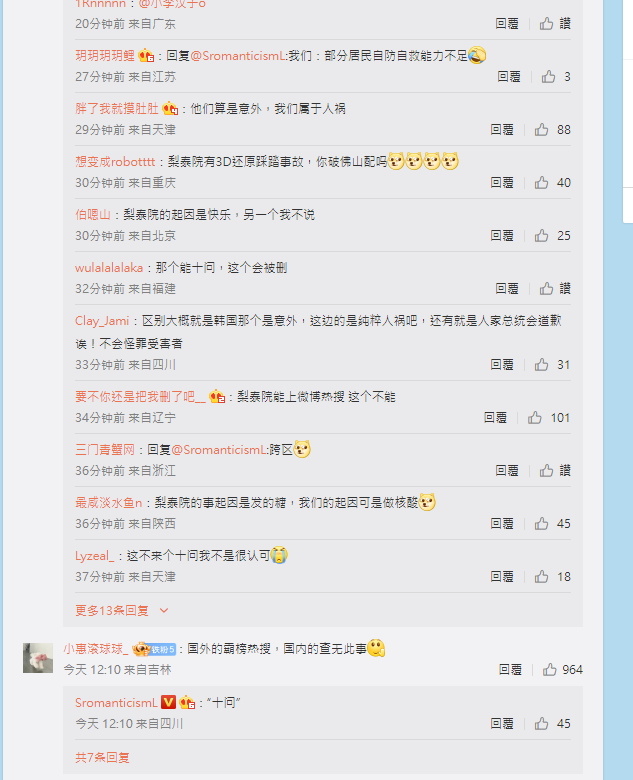This screenshot has width=633, height=780.
Task: Thumbs-up the comment with 101 likes
Action: [535, 418]
